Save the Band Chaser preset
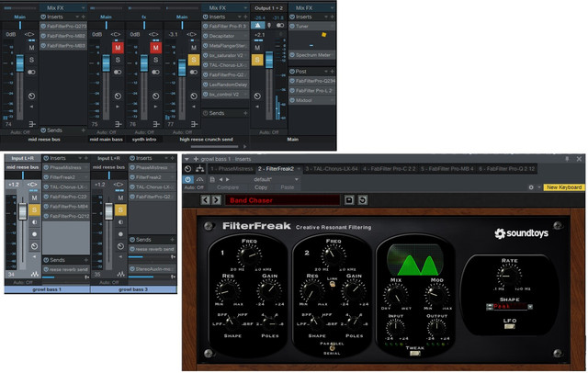The height and width of the screenshot is (373, 588). click(x=349, y=199)
